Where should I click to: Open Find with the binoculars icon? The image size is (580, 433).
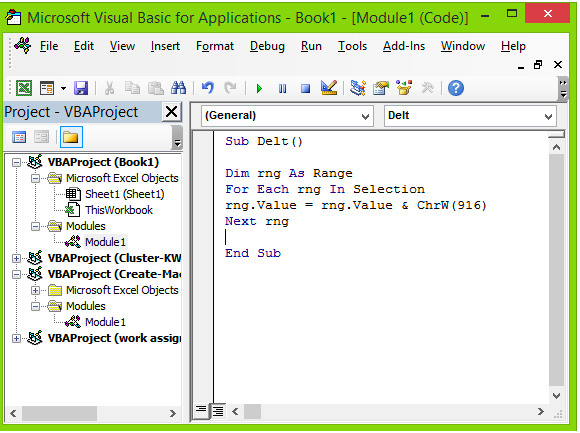click(179, 88)
